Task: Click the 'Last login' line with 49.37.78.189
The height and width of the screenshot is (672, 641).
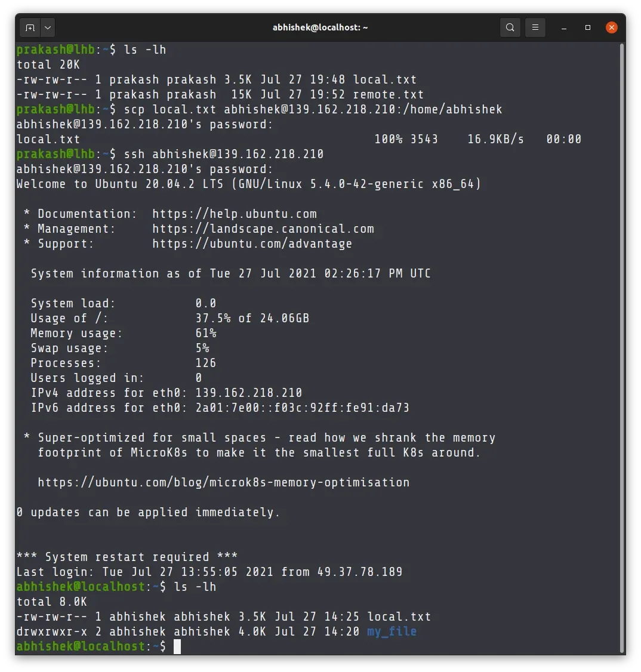Action: tap(209, 572)
